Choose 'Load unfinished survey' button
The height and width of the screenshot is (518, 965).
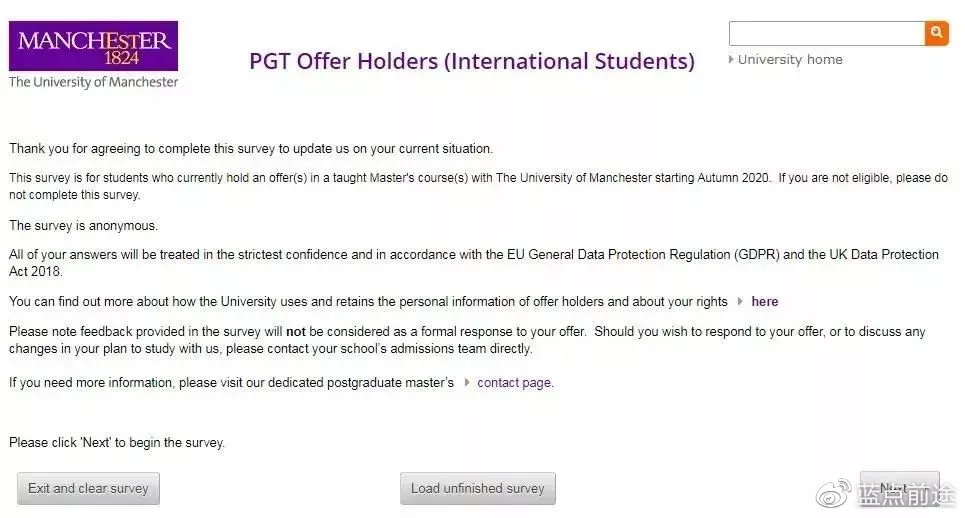tap(478, 488)
